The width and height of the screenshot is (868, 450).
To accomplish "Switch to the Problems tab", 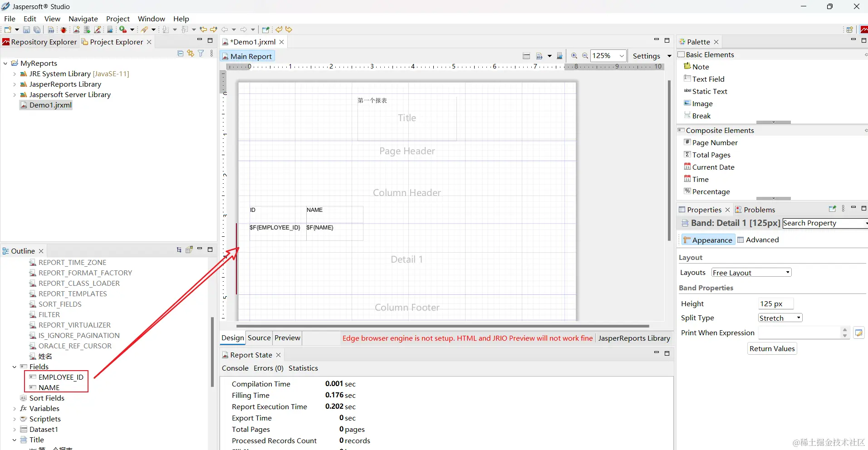I will (x=755, y=210).
